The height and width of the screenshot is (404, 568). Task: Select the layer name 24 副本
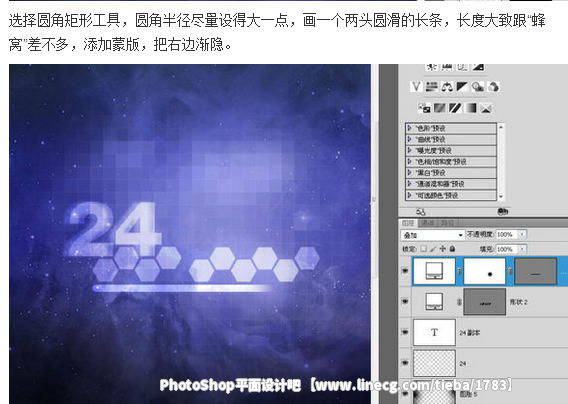coord(469,333)
